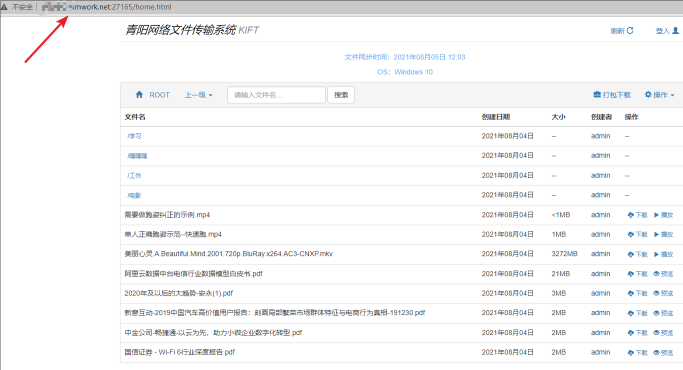Image resolution: width=683 pixels, height=370 pixels.
Task: Click the 青阳网络文件传输系统 KIFT title
Action: 192,30
